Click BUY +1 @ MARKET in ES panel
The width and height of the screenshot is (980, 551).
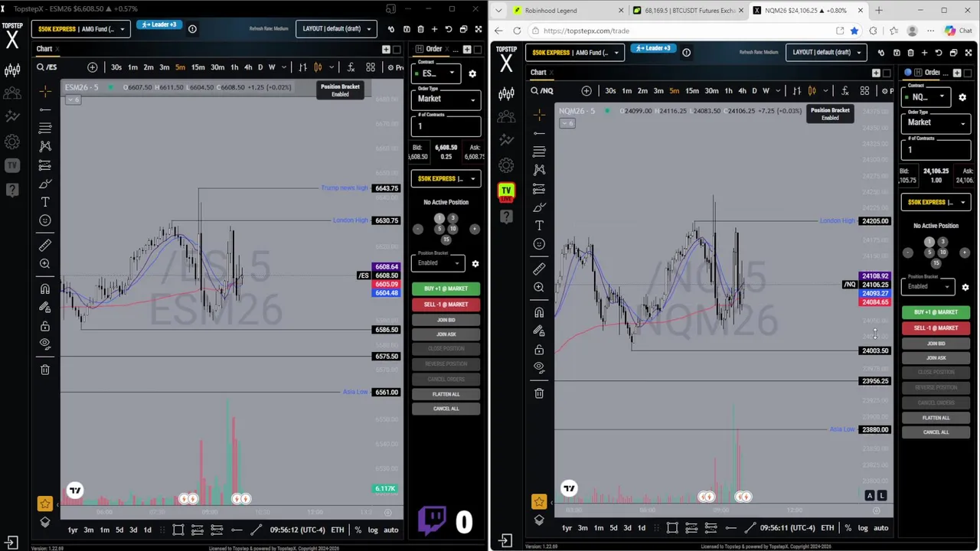pyautogui.click(x=446, y=289)
